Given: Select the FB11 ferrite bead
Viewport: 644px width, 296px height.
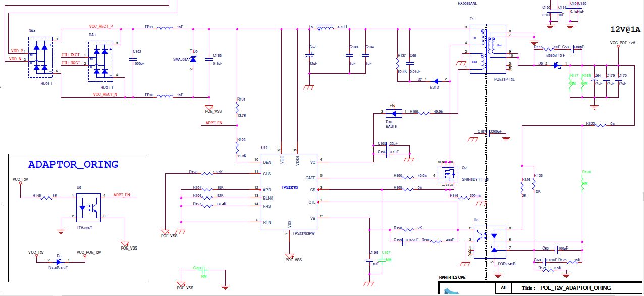Looking at the screenshot, I should pyautogui.click(x=165, y=29).
